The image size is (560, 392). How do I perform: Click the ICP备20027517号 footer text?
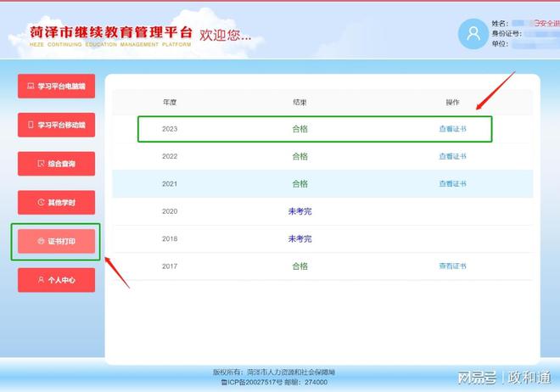(x=252, y=383)
